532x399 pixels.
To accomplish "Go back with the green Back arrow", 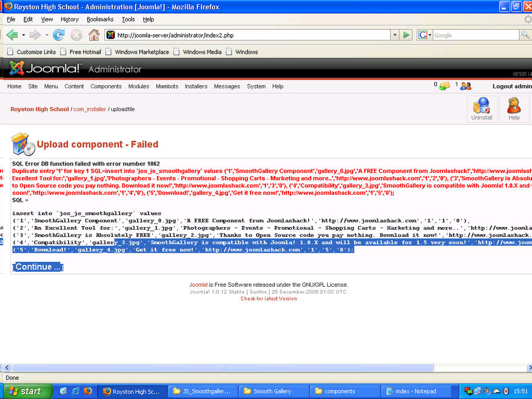I will click(12, 35).
